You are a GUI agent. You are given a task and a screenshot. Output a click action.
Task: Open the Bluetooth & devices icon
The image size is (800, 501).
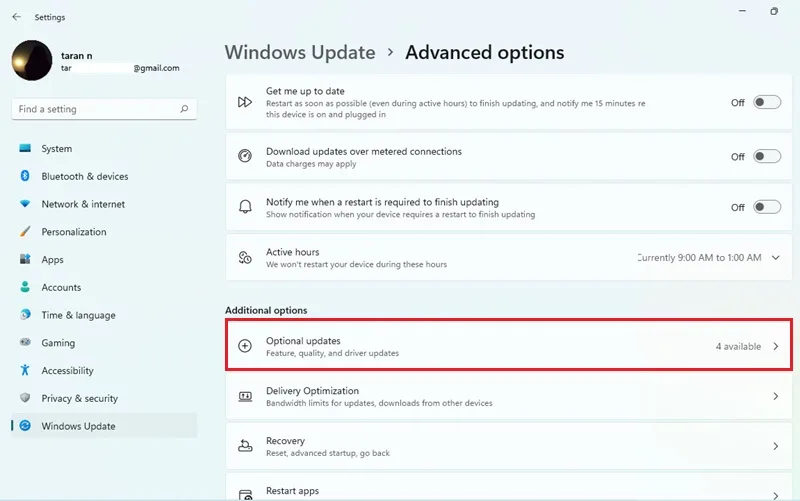pyautogui.click(x=25, y=176)
